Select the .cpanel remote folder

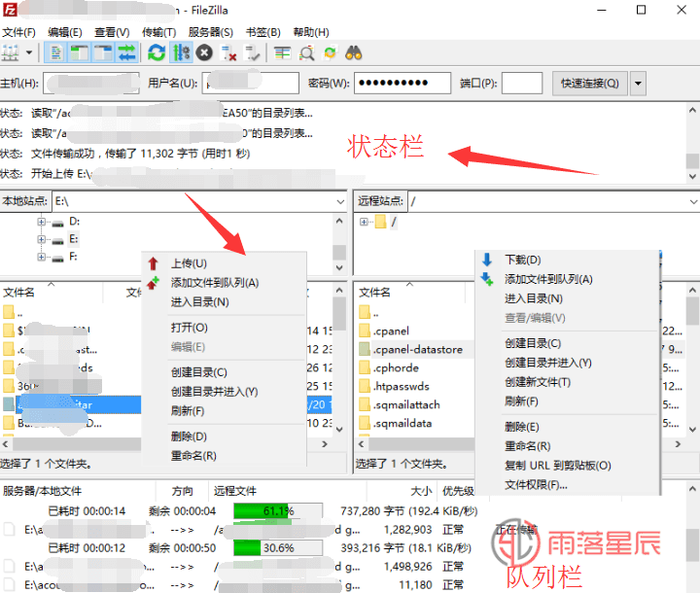391,331
